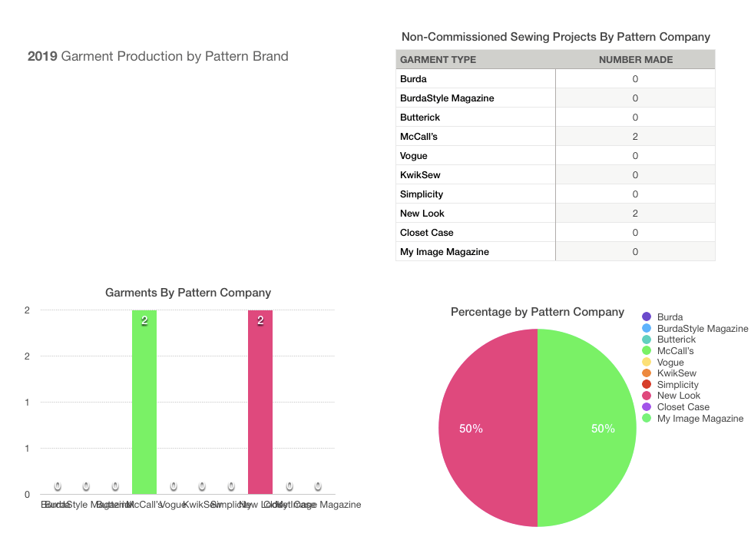Click the Vogue yellow legend dot
This screenshot has height=560, width=751.
647,363
